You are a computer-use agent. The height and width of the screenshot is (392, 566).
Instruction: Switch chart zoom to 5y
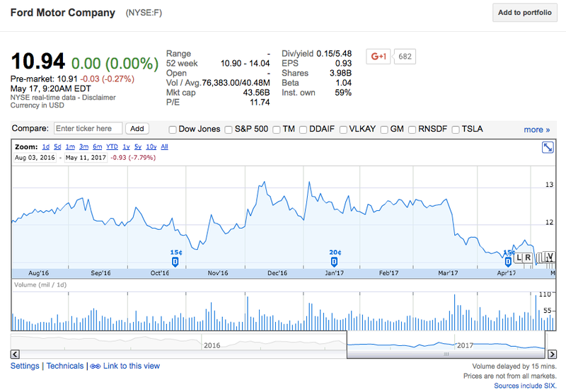138,146
